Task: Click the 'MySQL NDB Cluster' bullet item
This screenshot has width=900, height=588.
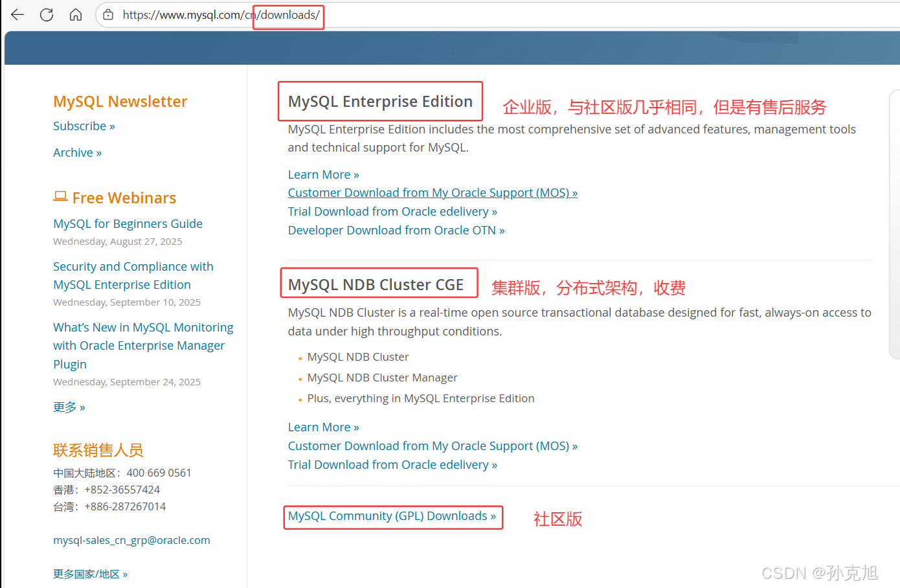Action: coord(358,357)
